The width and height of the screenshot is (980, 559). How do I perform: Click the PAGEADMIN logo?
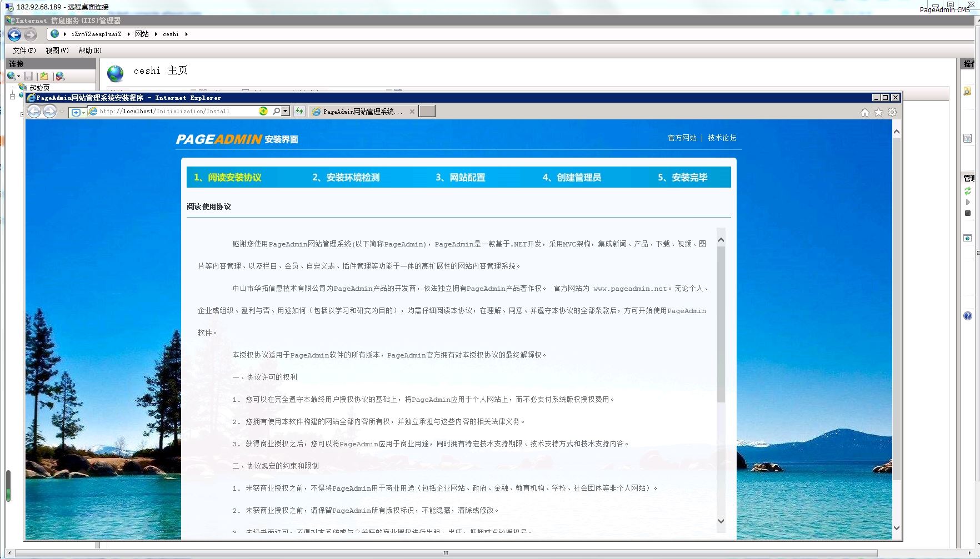[219, 139]
